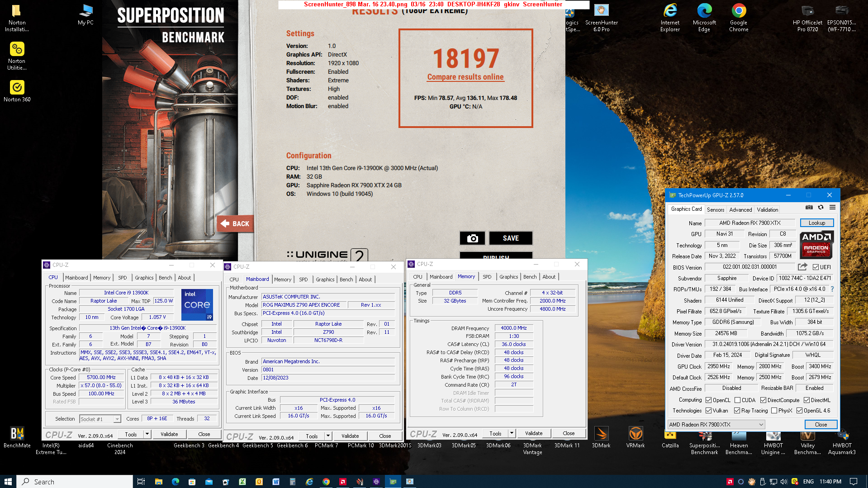Toggle the Ray Tracing checkbox

[737, 411]
